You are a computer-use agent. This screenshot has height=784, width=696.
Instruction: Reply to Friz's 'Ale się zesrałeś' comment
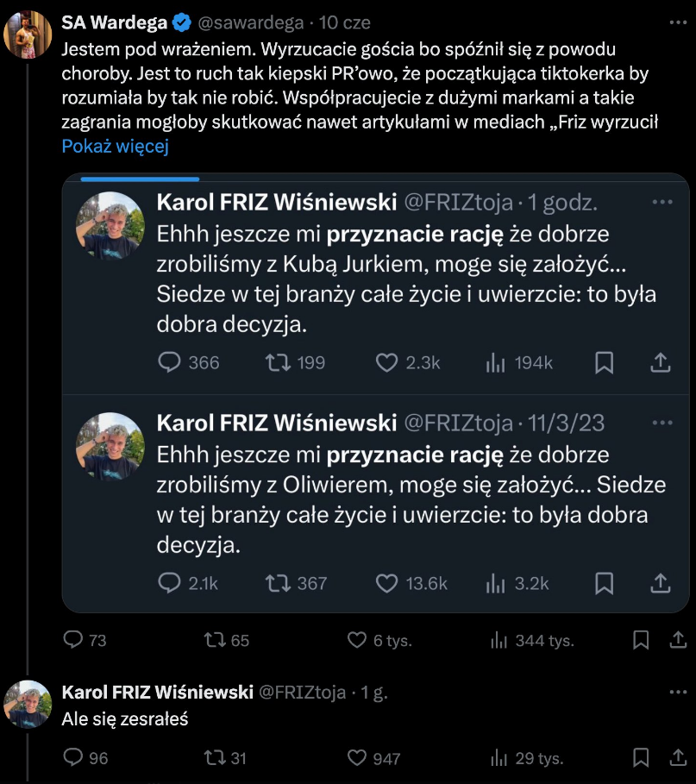click(75, 758)
